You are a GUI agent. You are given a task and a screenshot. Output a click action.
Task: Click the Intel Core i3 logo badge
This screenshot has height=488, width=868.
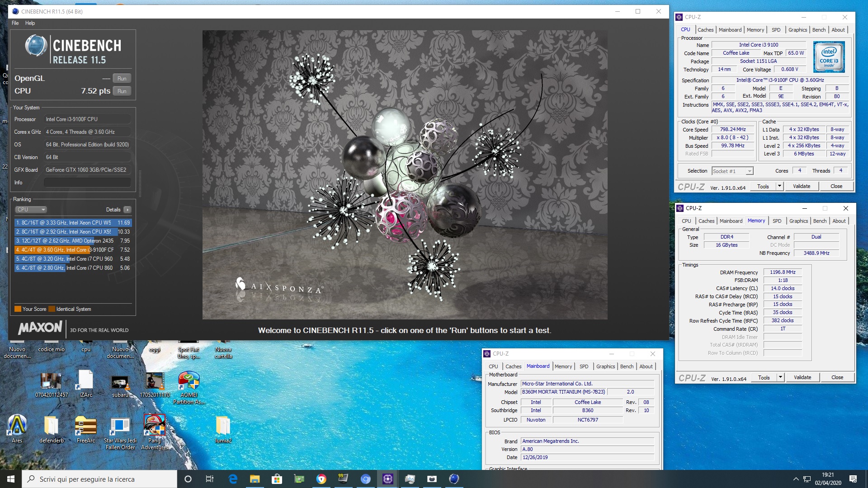(x=829, y=57)
